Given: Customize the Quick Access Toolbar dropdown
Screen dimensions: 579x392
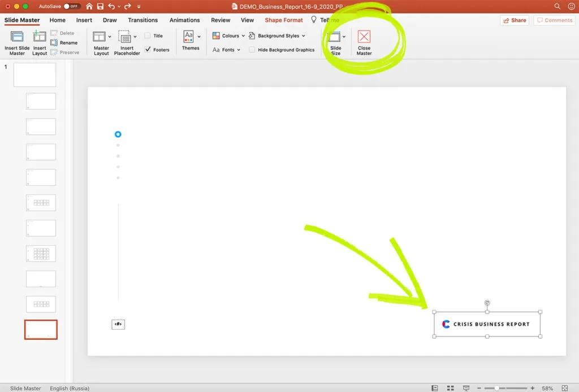Looking at the screenshot, I should click(x=139, y=6).
